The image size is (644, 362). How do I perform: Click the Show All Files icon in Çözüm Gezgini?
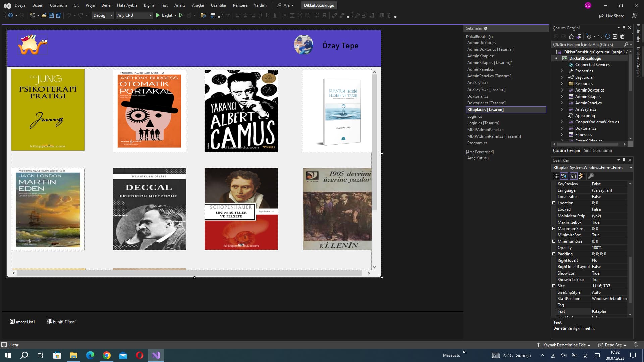623,36
